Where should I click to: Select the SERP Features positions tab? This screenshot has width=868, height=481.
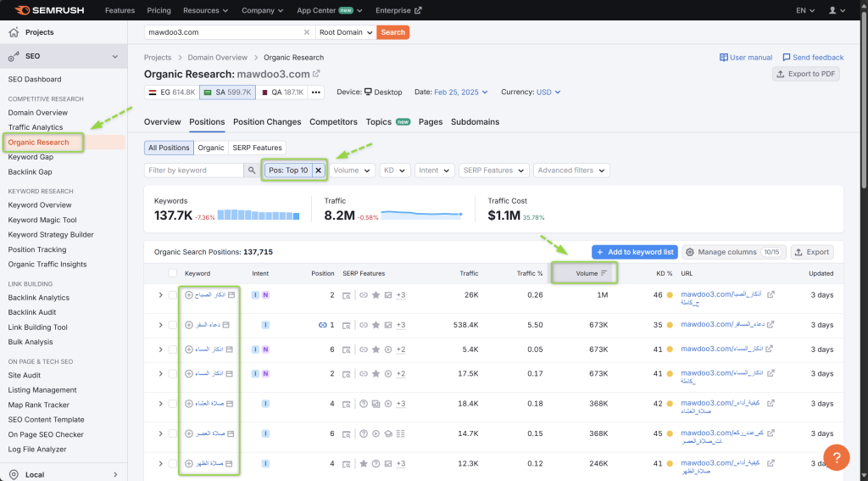[x=257, y=148]
